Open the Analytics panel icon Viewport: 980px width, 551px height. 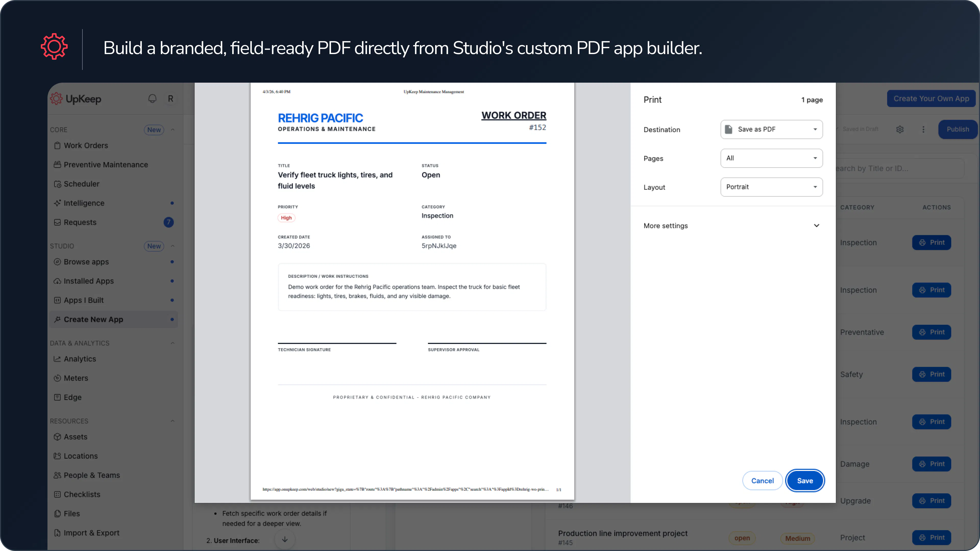coord(57,359)
